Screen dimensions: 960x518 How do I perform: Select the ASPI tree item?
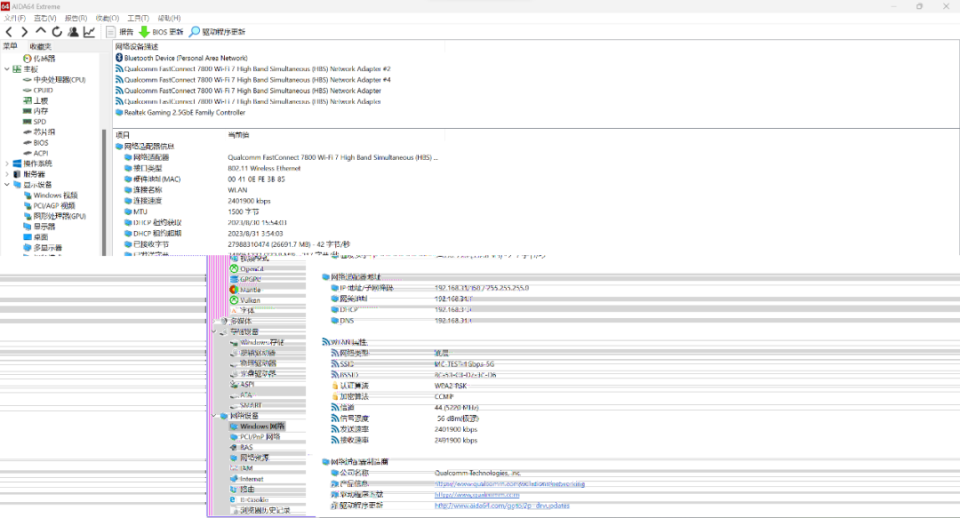(242, 385)
